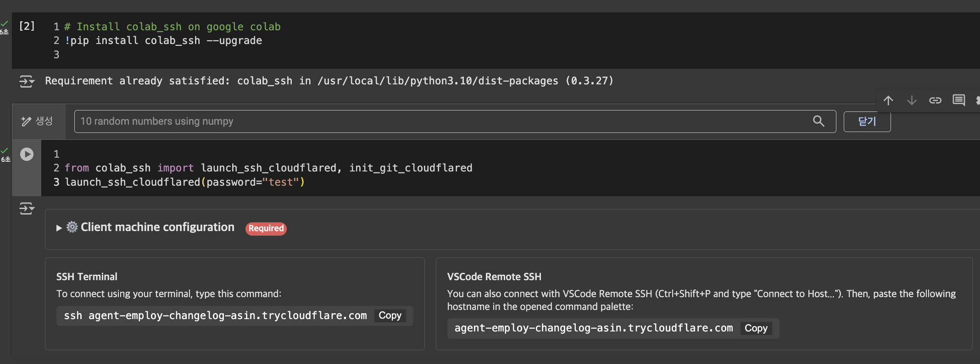Run the launch_ssh_cloudflared cell
980x364 pixels.
point(27,154)
